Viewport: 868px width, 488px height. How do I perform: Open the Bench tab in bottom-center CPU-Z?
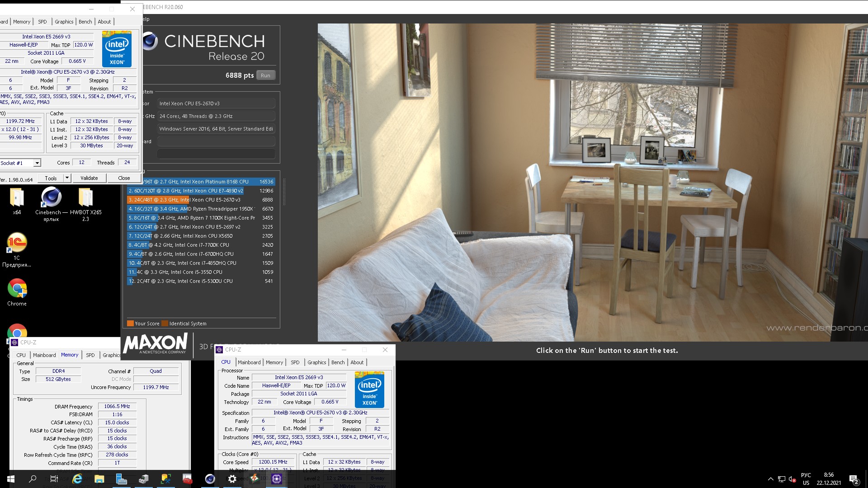click(x=338, y=362)
